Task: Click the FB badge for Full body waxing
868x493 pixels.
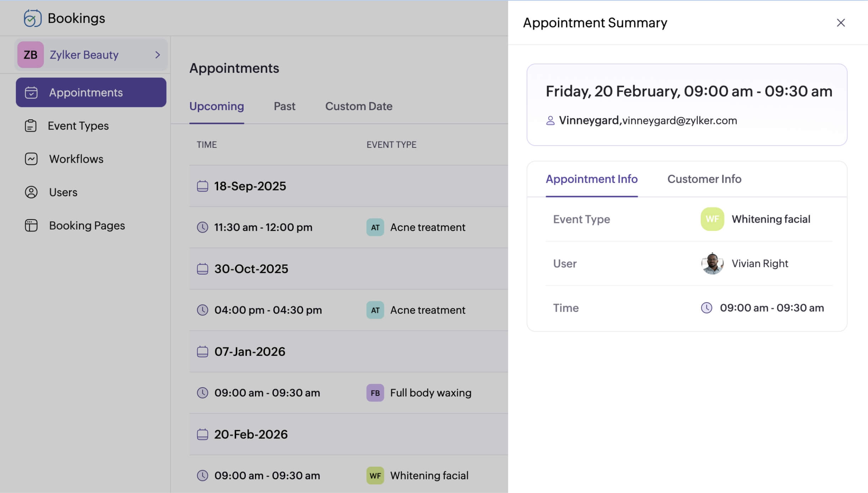Action: point(375,393)
